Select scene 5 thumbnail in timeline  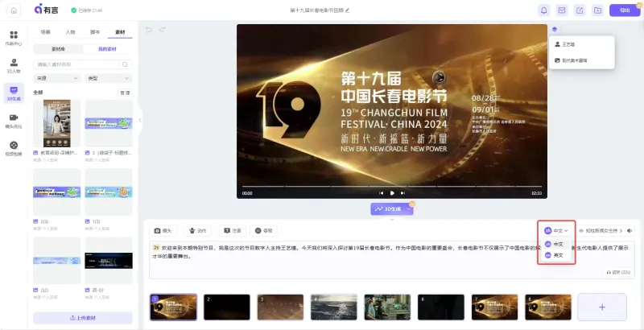coord(387,307)
